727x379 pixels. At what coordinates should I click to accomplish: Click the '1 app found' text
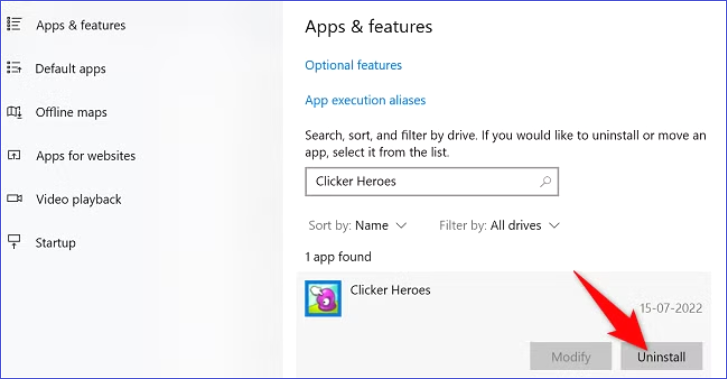point(338,257)
